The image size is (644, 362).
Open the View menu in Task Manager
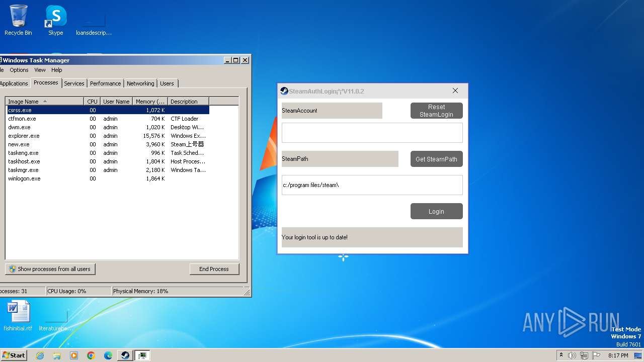(40, 70)
